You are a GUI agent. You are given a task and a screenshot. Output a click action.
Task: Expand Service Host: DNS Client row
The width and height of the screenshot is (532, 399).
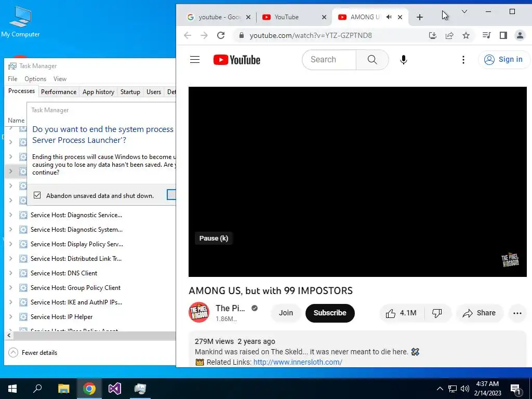pos(10,273)
